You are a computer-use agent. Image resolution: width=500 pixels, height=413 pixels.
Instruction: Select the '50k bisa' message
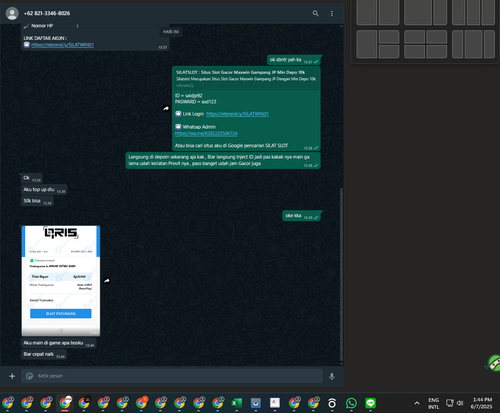tap(37, 201)
